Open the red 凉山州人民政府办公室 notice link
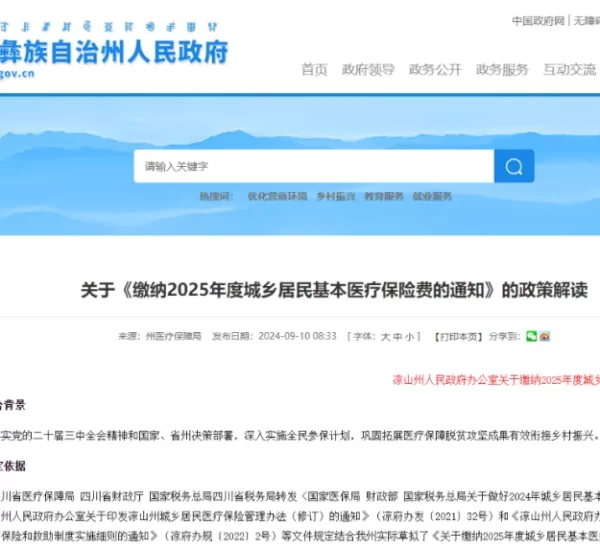Viewport: 600px width, 550px height. pos(496,380)
